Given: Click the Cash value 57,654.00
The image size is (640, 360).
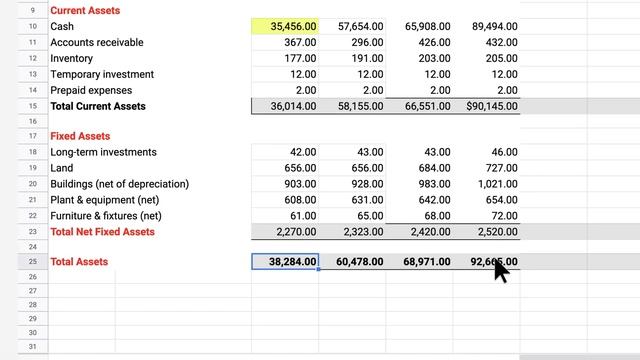Looking at the screenshot, I should [360, 27].
